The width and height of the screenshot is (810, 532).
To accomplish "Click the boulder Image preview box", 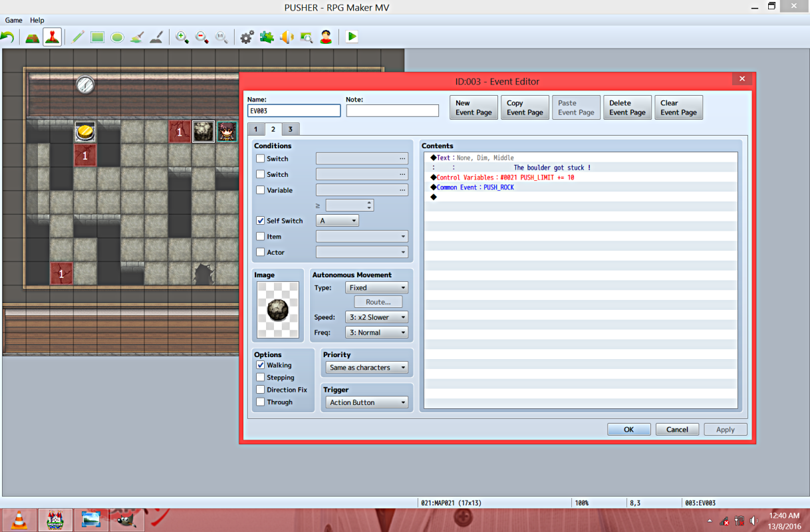I will coord(278,310).
